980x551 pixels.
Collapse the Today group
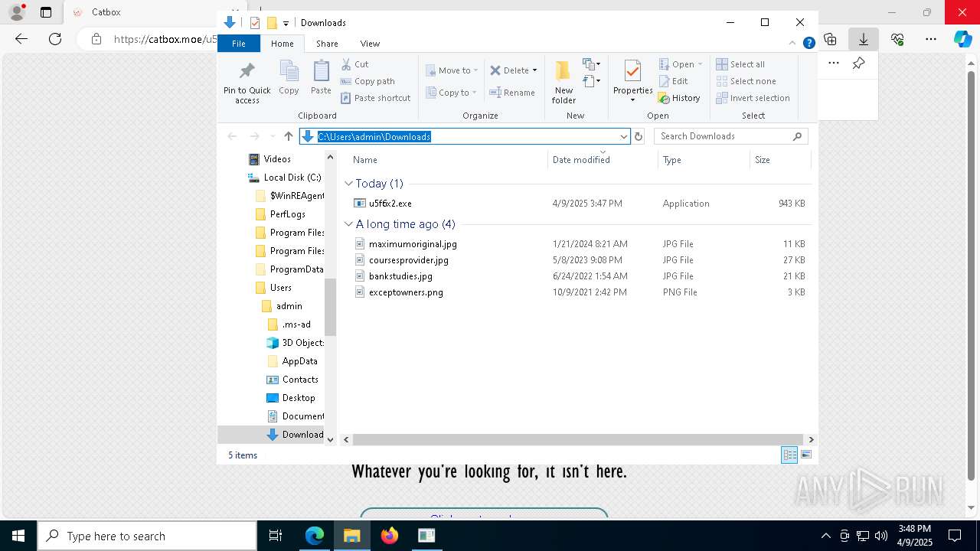click(x=348, y=184)
